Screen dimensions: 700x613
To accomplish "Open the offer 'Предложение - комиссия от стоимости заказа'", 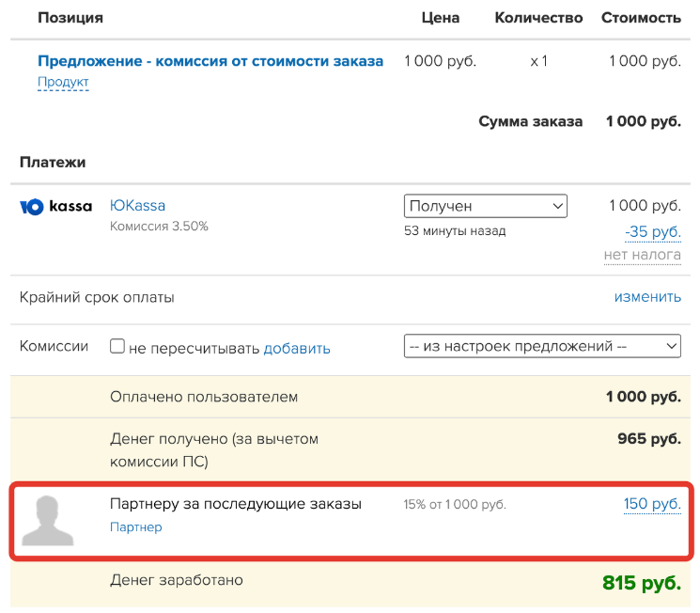I will tap(210, 61).
